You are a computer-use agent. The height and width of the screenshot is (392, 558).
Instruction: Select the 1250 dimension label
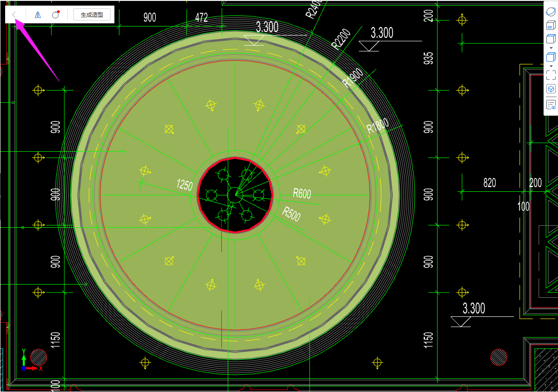coord(184,185)
